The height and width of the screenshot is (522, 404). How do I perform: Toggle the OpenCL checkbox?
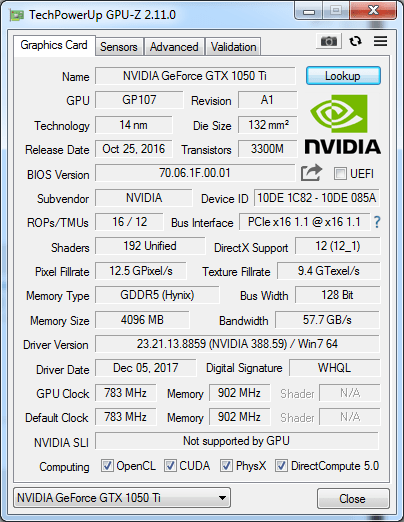107,466
